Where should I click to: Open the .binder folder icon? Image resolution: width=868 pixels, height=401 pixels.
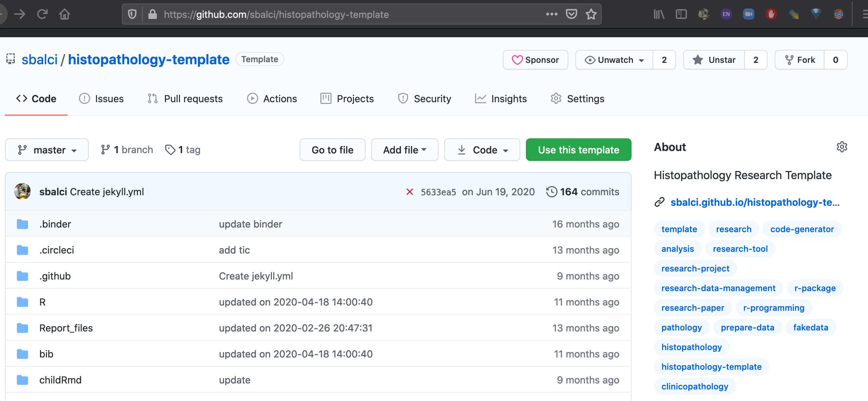[22, 224]
